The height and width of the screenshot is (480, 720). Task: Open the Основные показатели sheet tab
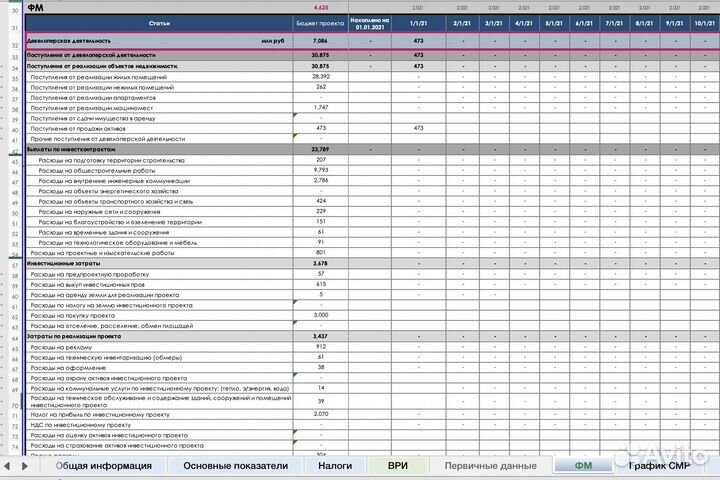[x=236, y=466]
